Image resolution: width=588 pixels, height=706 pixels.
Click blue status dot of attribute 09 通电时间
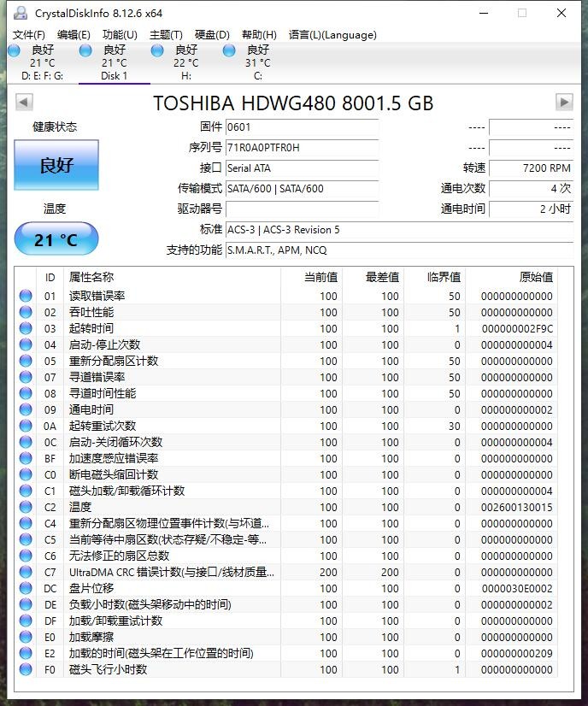26,409
